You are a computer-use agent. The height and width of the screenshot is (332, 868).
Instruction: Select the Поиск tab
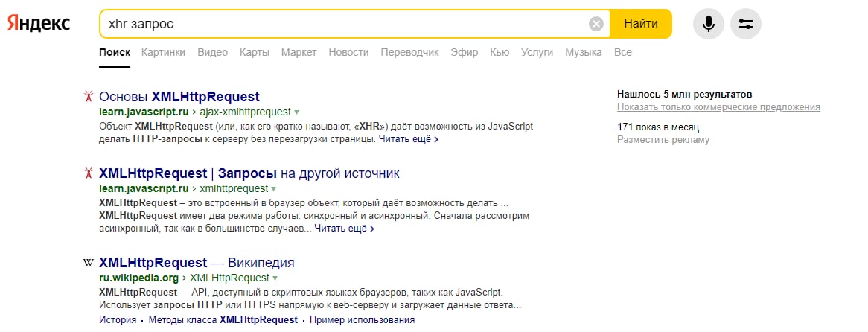click(115, 53)
